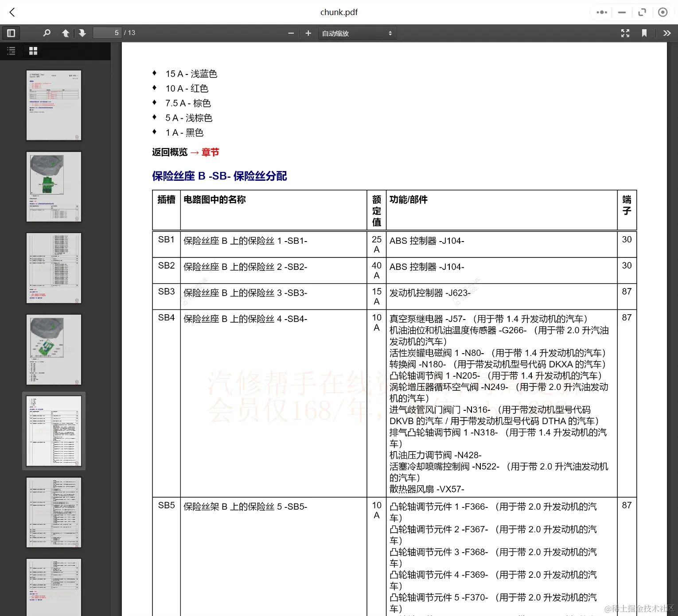Click the circular capture icon top right
This screenshot has width=678, height=616.
tap(662, 12)
